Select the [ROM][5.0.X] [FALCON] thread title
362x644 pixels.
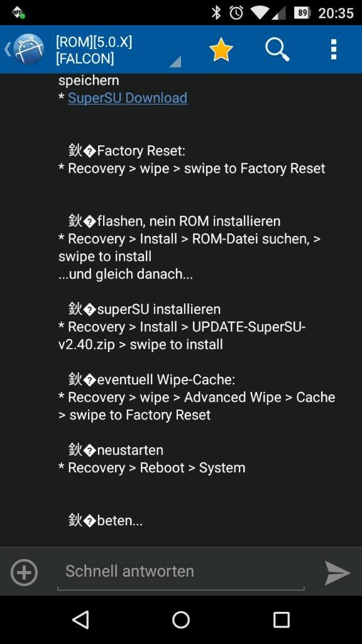(94, 50)
